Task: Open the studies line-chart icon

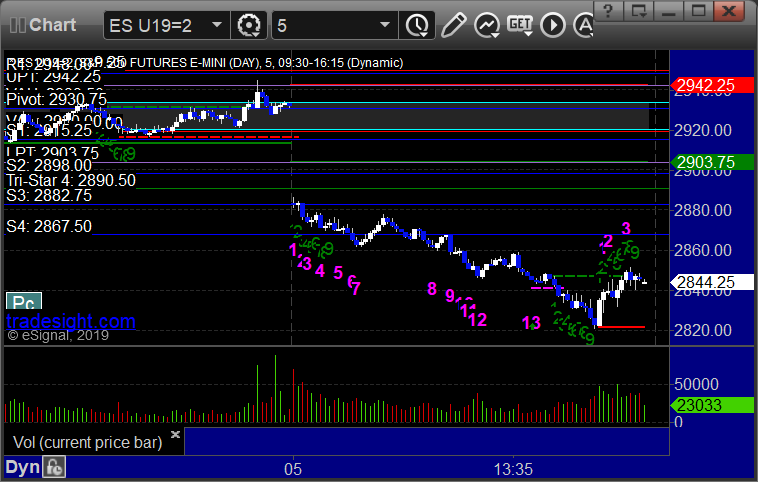Action: point(487,25)
